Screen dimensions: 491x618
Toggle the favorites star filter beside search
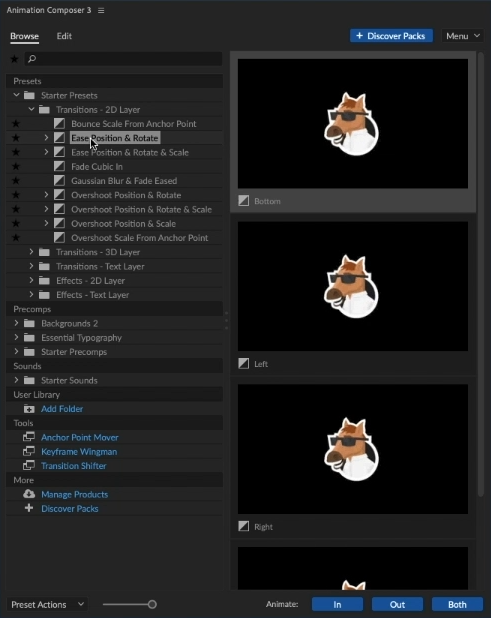(15, 59)
